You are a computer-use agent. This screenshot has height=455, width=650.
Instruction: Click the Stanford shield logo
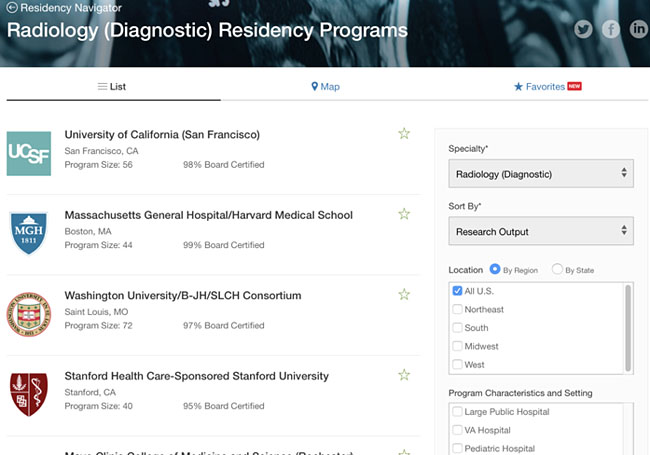point(29,394)
